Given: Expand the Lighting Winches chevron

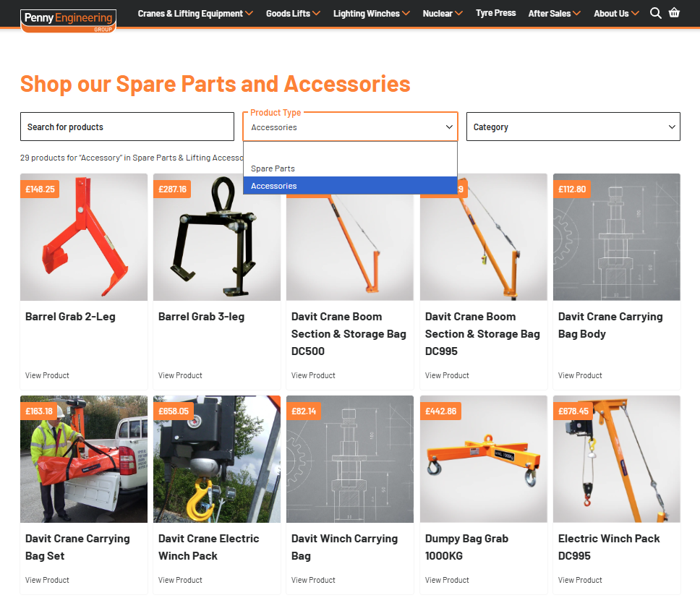Looking at the screenshot, I should [406, 13].
